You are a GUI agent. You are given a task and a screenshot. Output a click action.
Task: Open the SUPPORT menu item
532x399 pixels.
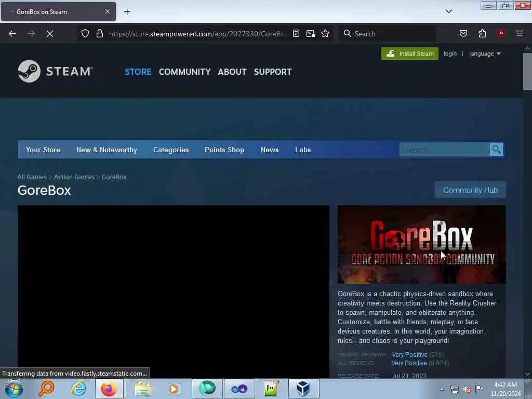273,72
